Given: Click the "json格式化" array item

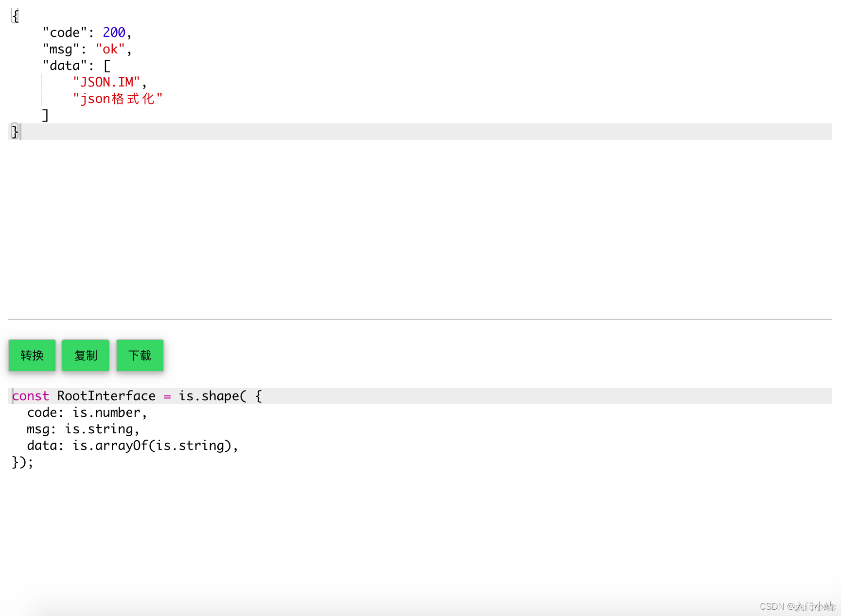Looking at the screenshot, I should pos(118,99).
